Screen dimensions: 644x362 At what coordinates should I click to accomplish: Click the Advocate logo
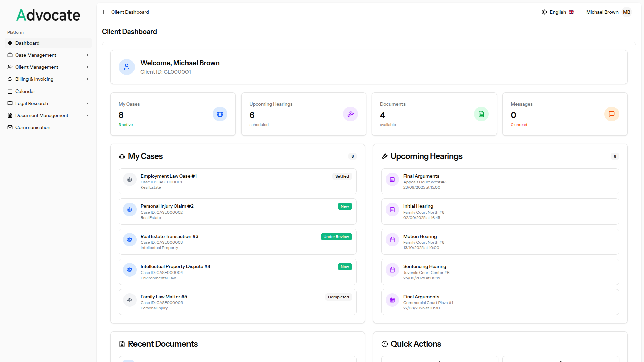click(x=49, y=15)
